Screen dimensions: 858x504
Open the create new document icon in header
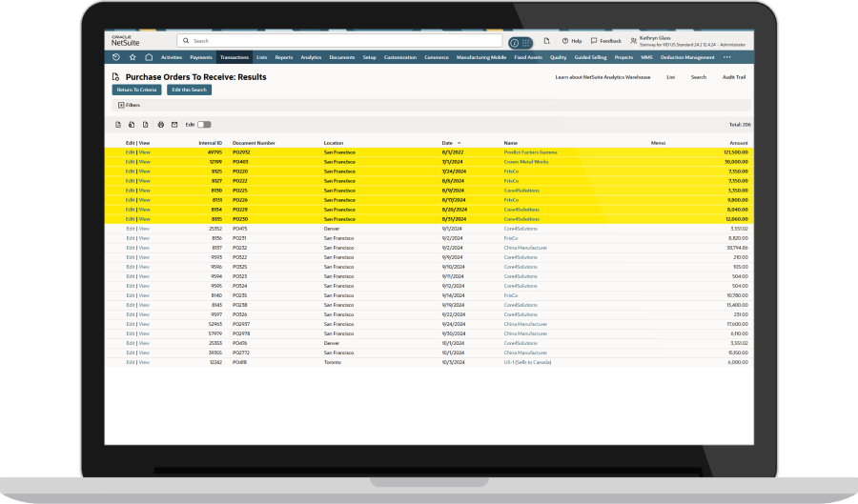coord(546,41)
